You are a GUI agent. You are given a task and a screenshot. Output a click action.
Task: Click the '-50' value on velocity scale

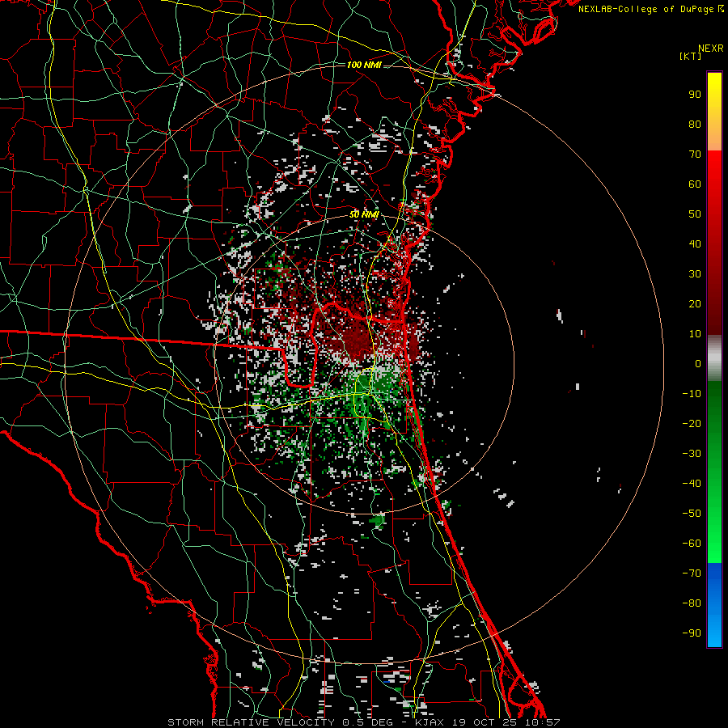[x=692, y=514]
